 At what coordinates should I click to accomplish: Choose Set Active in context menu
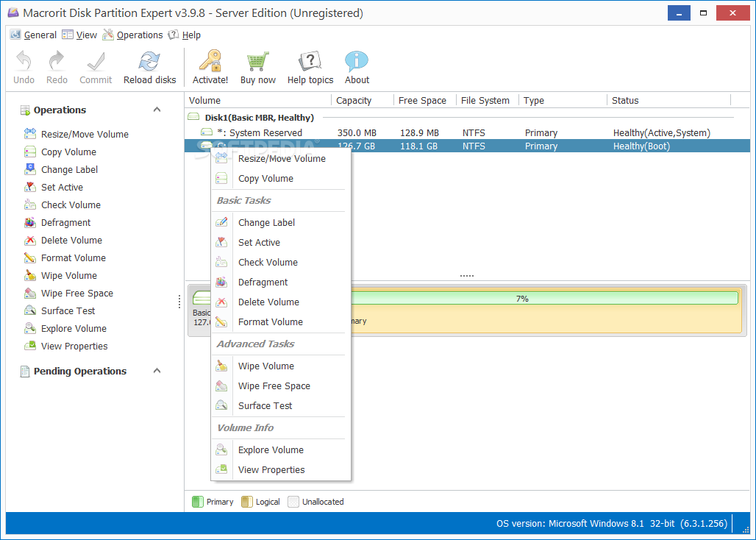(x=281, y=242)
